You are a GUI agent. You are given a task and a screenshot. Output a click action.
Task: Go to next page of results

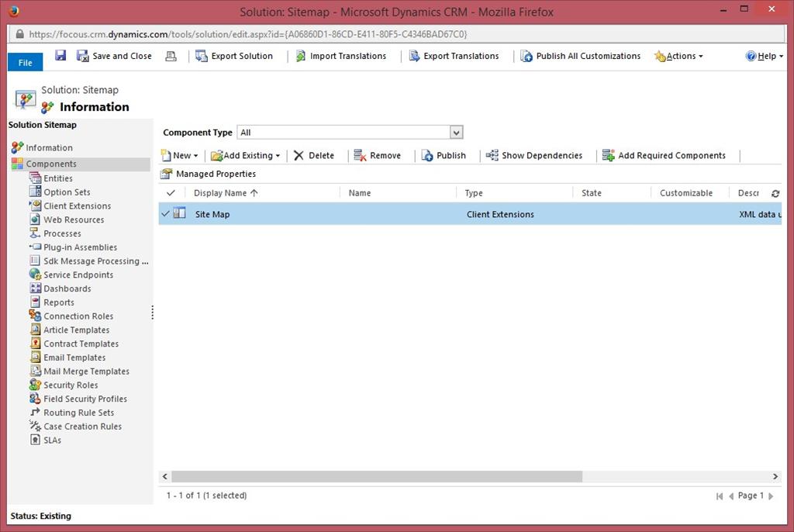click(771, 496)
